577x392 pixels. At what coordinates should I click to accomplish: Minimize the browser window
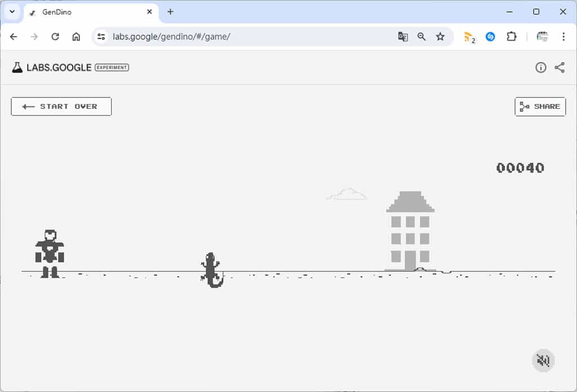[509, 12]
